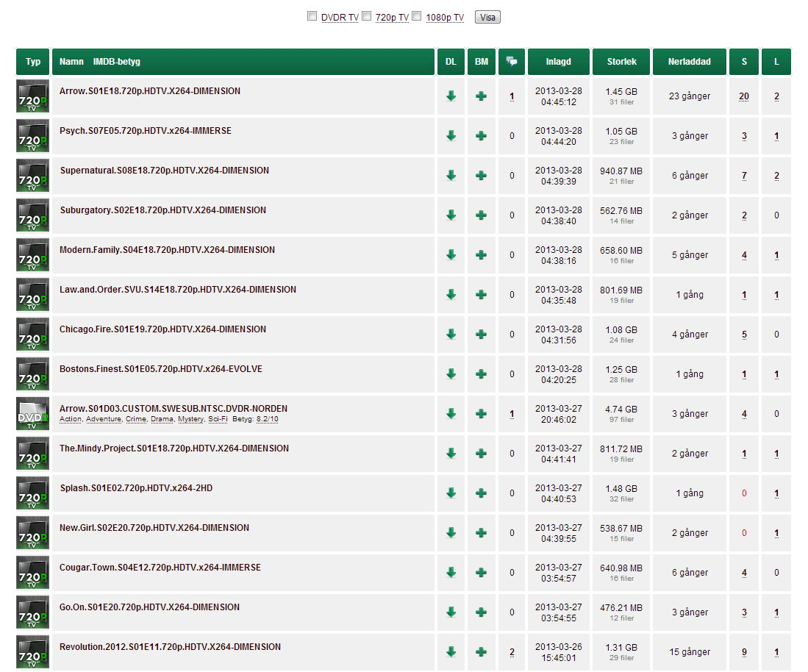The height and width of the screenshot is (672, 808).
Task: Sort by the Inlagd column header
Action: [559, 61]
